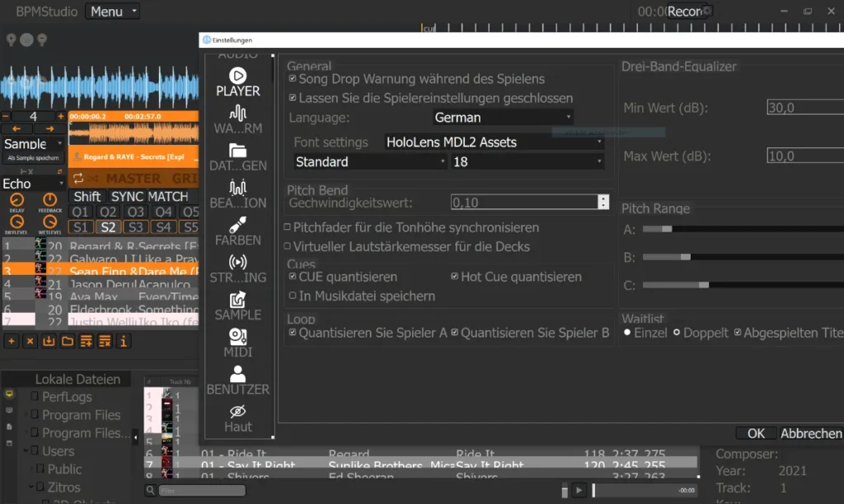Viewport: 844px width, 504px height.
Task: Toggle the loop repeat icon beside MASTER
Action: [78, 178]
